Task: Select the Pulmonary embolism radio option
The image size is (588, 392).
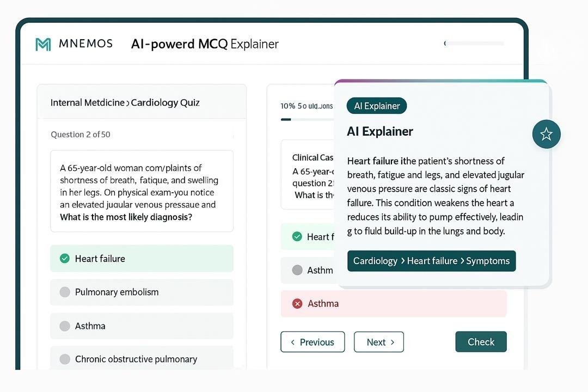Action: (65, 292)
